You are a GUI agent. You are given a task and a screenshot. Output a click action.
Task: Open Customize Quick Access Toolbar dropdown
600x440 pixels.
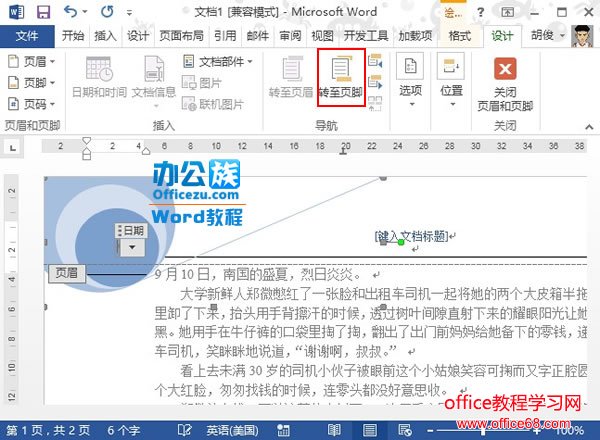(x=129, y=13)
